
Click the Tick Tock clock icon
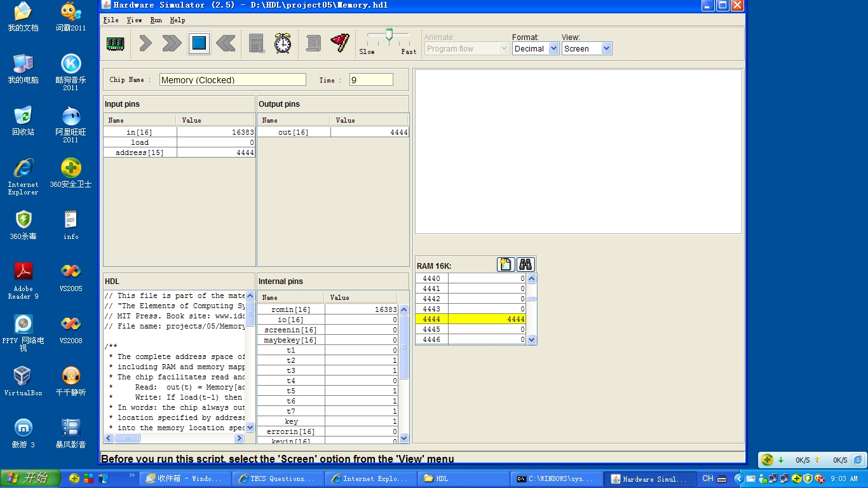tap(283, 43)
